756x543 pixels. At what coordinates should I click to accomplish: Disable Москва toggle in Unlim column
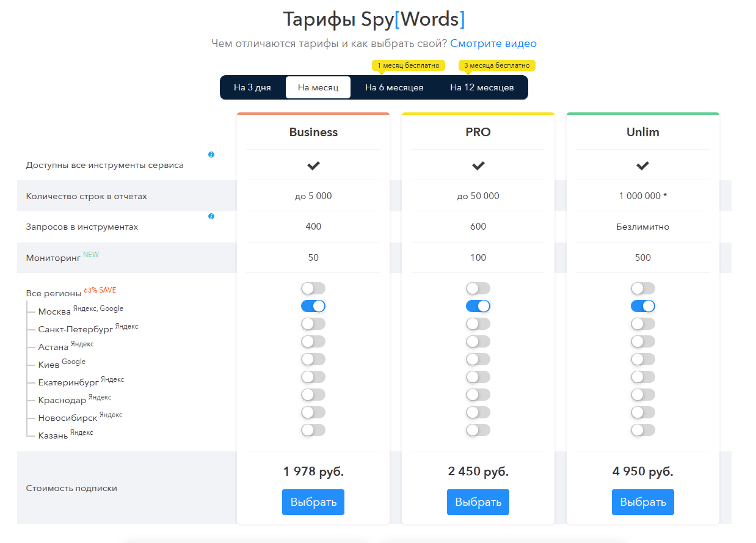coord(643,306)
